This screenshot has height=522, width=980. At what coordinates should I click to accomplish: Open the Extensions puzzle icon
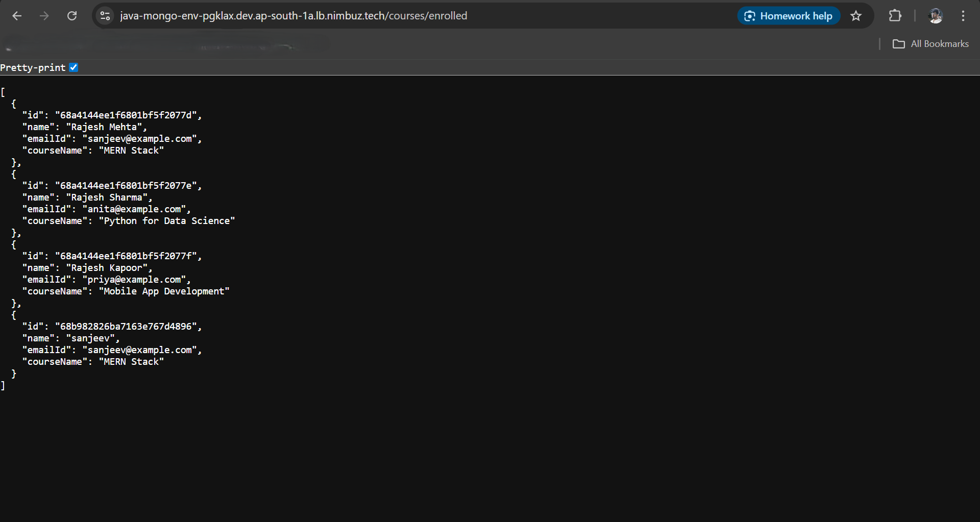895,16
